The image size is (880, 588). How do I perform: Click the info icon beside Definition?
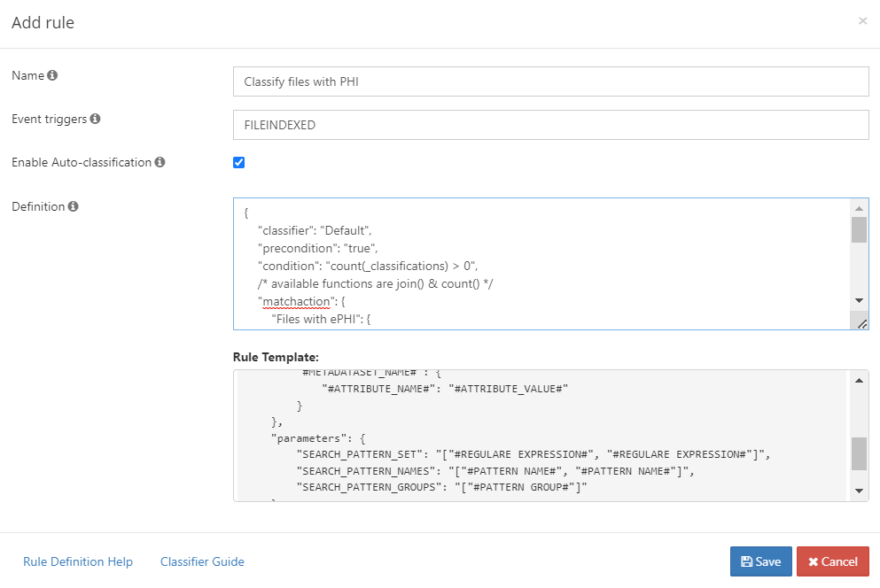pos(74,207)
